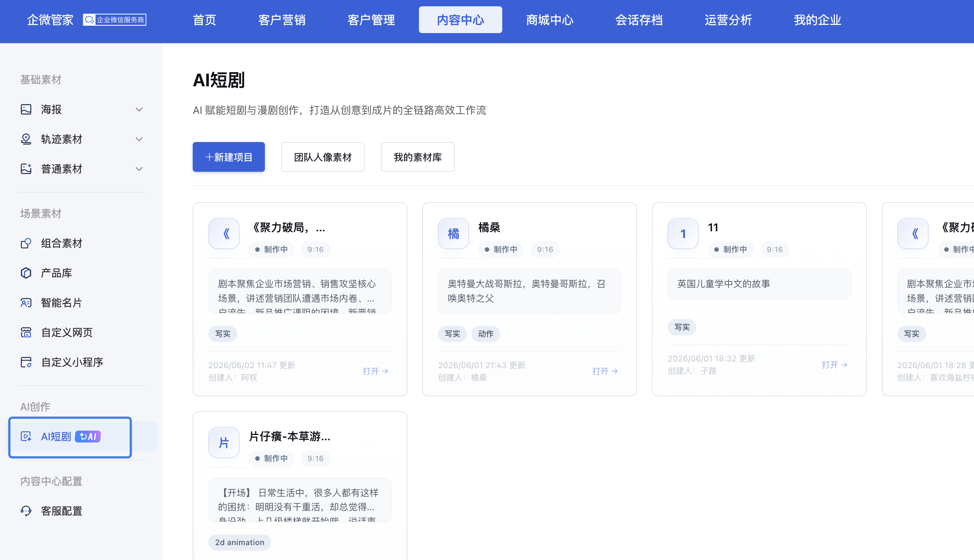Viewport: 974px width, 560px height.
Task: Switch to 运营分析 tab
Action: 728,20
